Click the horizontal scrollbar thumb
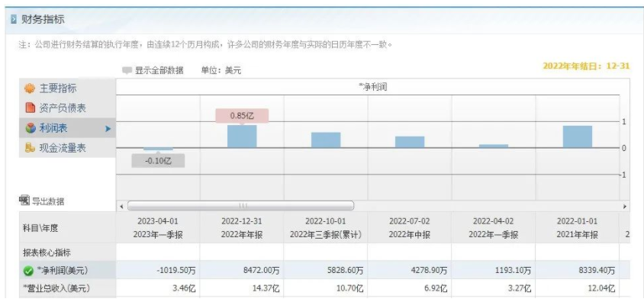Screen dimensions: 644x302 click(240, 206)
